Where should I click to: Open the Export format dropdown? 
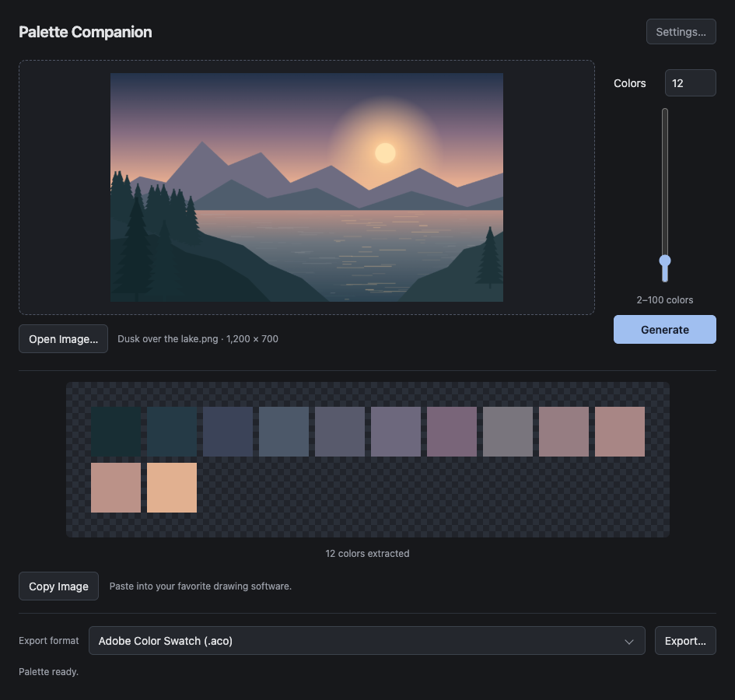point(366,640)
